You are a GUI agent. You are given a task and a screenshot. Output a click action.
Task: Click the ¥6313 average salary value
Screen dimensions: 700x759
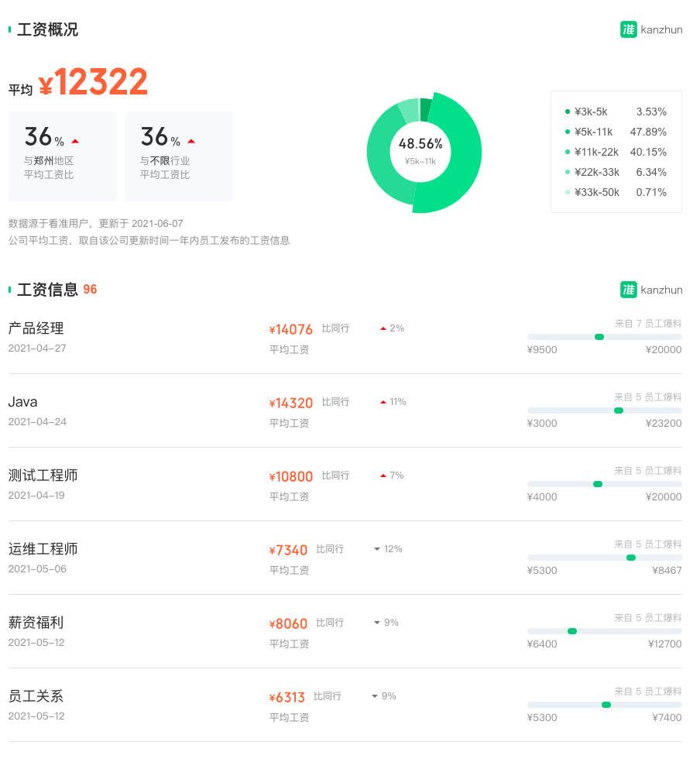coord(287,698)
